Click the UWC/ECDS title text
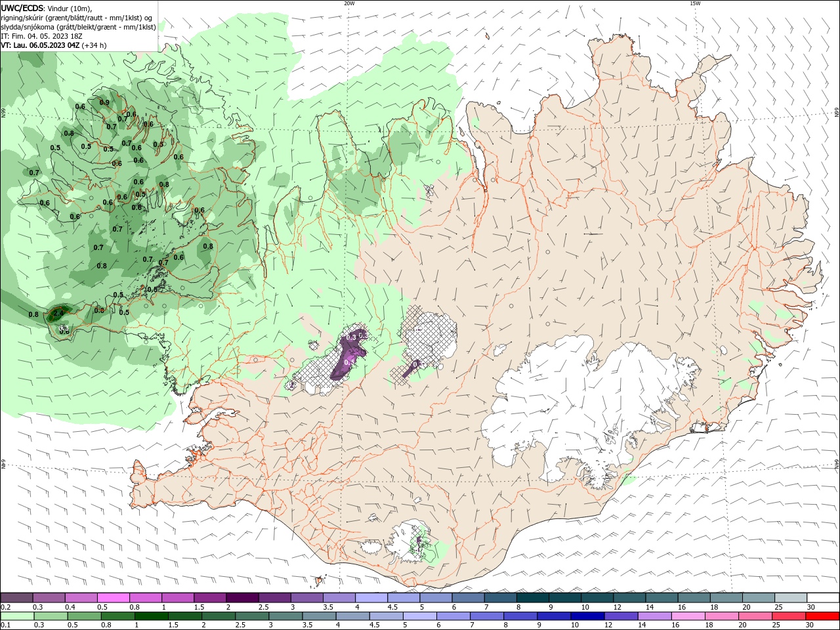The image size is (840, 630). click(22, 8)
